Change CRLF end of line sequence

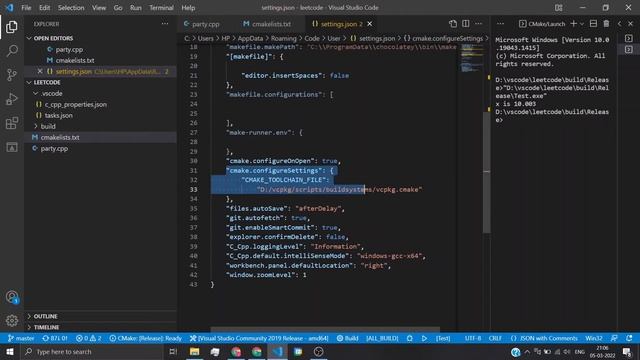[495, 338]
